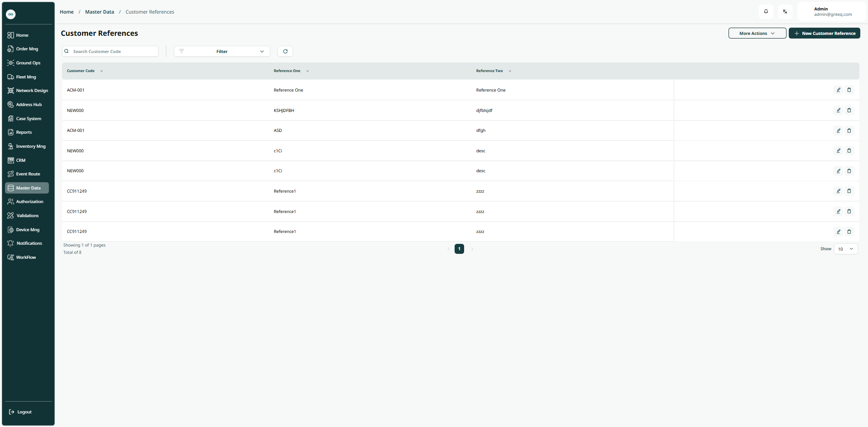Open Event Route section
Viewport: 868px width, 427px height.
click(x=27, y=174)
